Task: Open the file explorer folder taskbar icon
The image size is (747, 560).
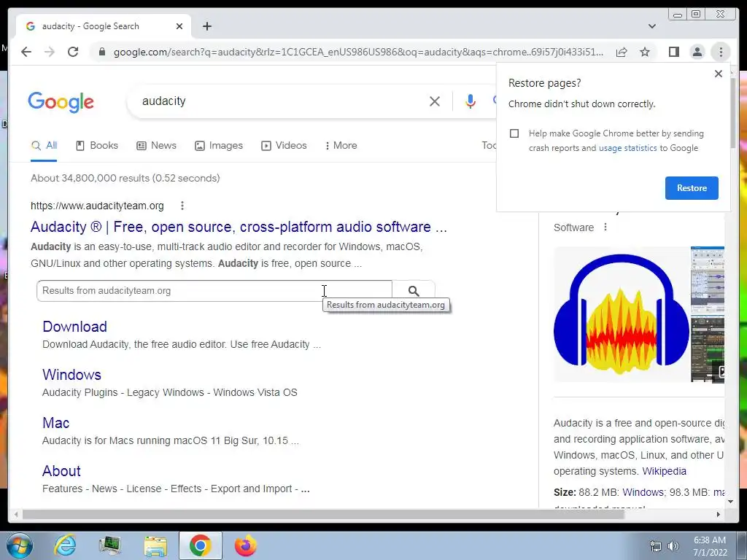Action: pyautogui.click(x=155, y=546)
